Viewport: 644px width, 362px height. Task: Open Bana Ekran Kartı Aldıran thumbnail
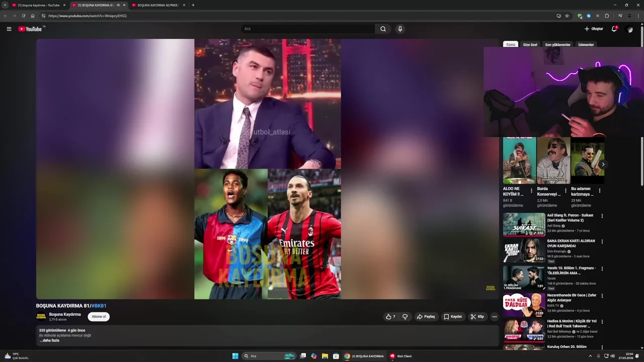pyautogui.click(x=524, y=250)
